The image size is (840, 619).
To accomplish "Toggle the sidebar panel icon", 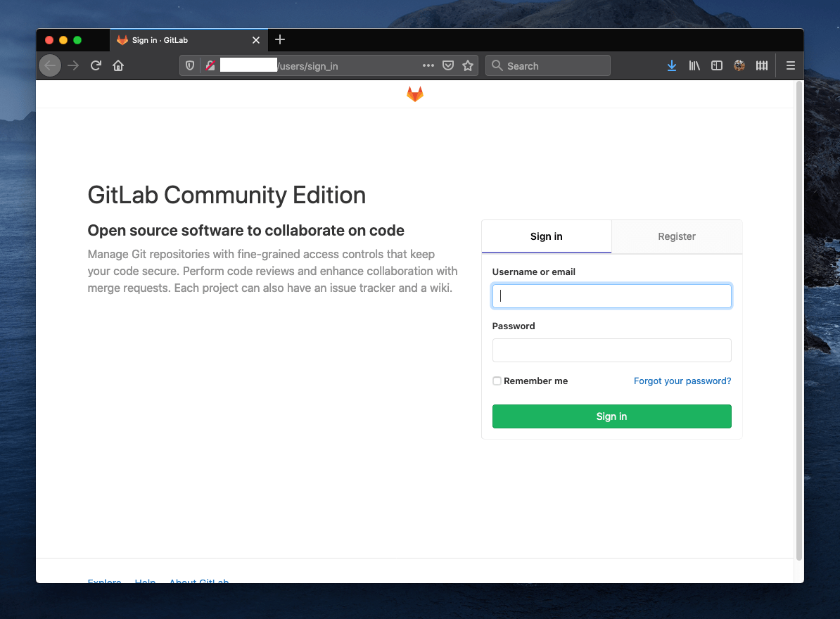I will (x=717, y=66).
